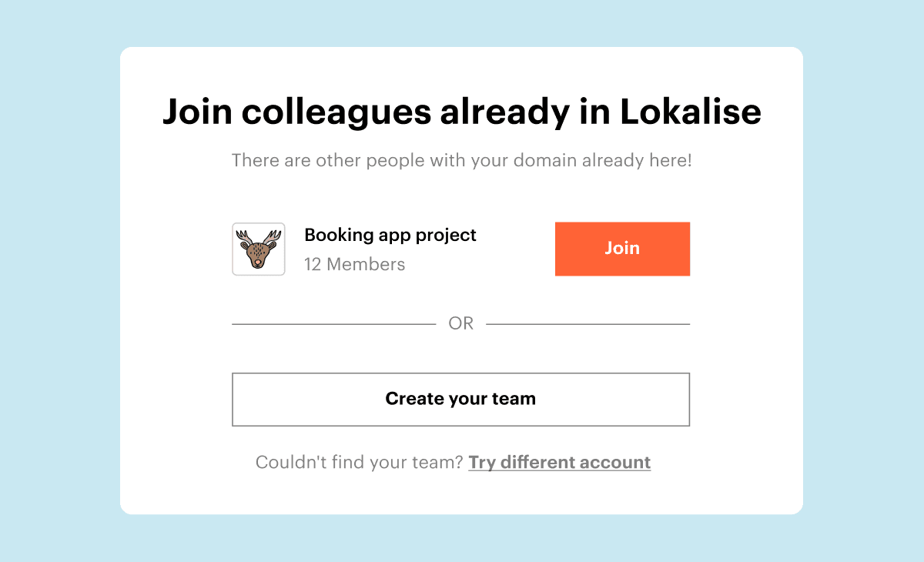This screenshot has height=562, width=924.
Task: Click the deer team avatar icon
Action: click(259, 249)
